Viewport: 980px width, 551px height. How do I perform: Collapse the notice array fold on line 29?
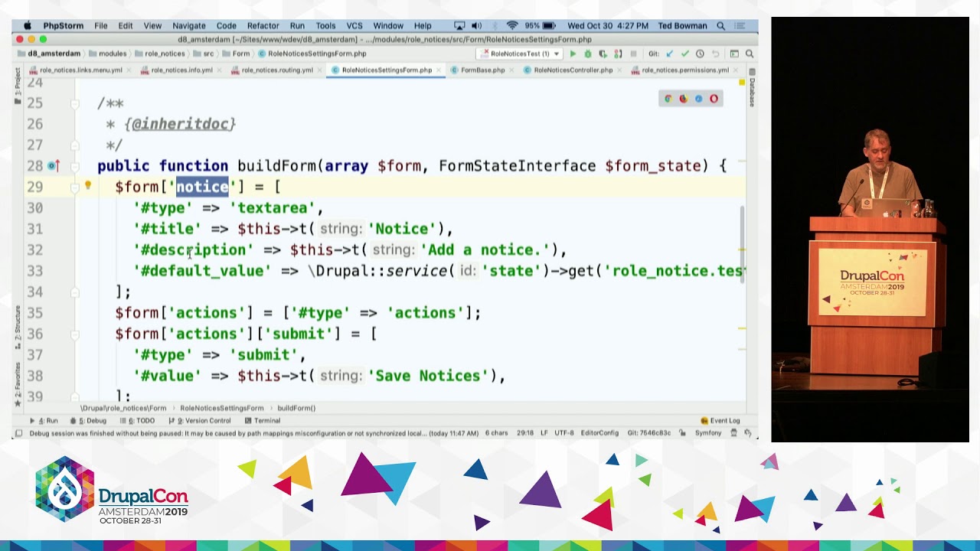(76, 187)
